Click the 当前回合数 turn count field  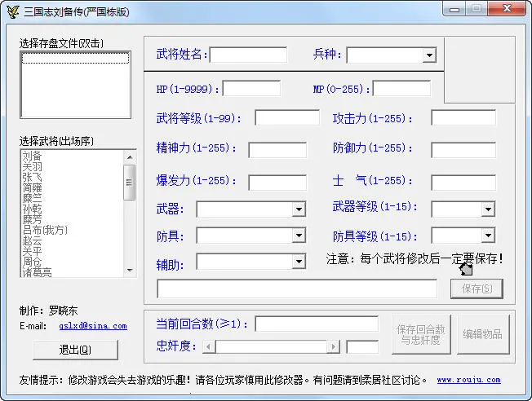(316, 324)
